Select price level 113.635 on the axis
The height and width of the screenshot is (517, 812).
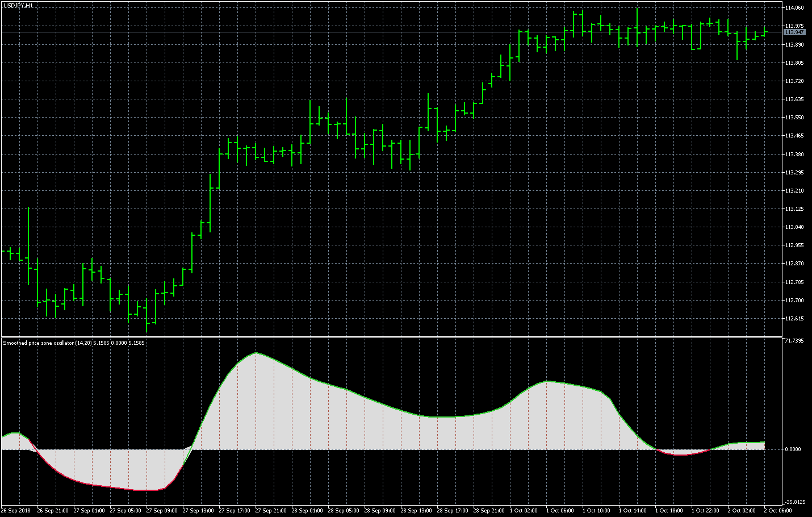click(794, 99)
